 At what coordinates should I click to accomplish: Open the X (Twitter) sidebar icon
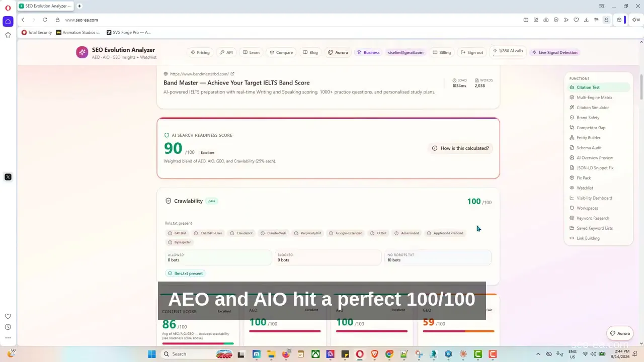(8, 177)
